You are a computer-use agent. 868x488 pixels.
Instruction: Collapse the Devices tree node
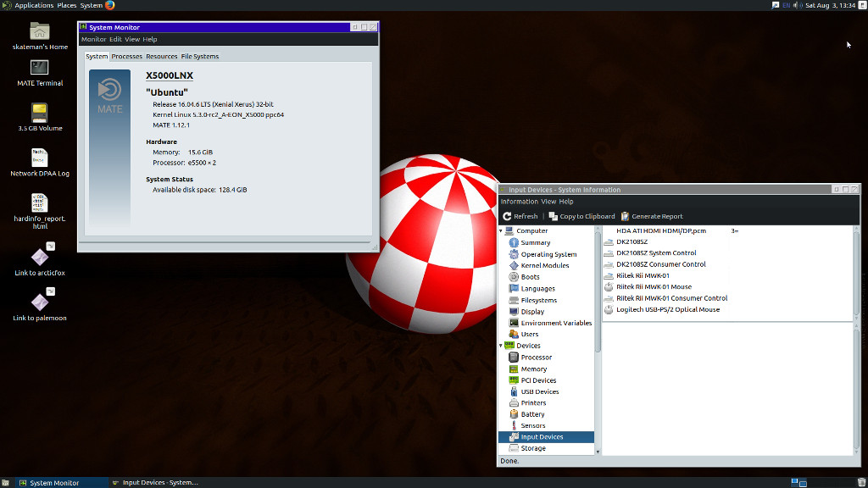pyautogui.click(x=501, y=346)
